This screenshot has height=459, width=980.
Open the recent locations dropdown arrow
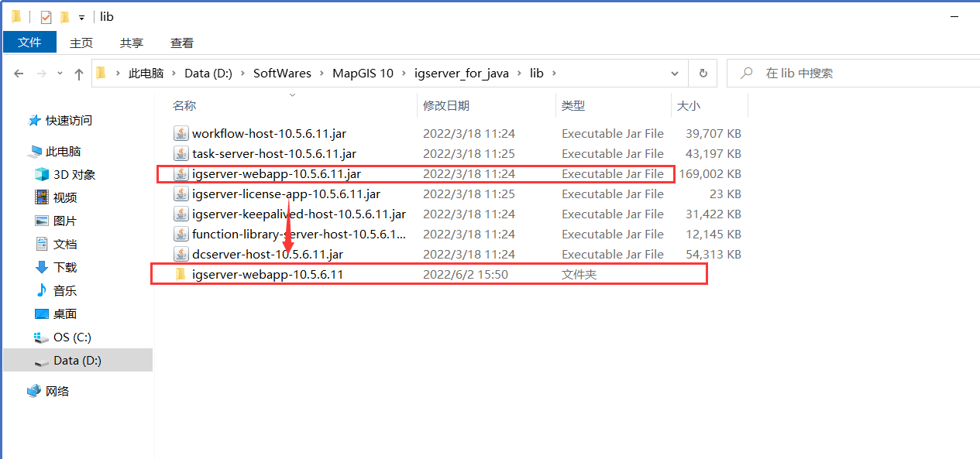coord(60,74)
